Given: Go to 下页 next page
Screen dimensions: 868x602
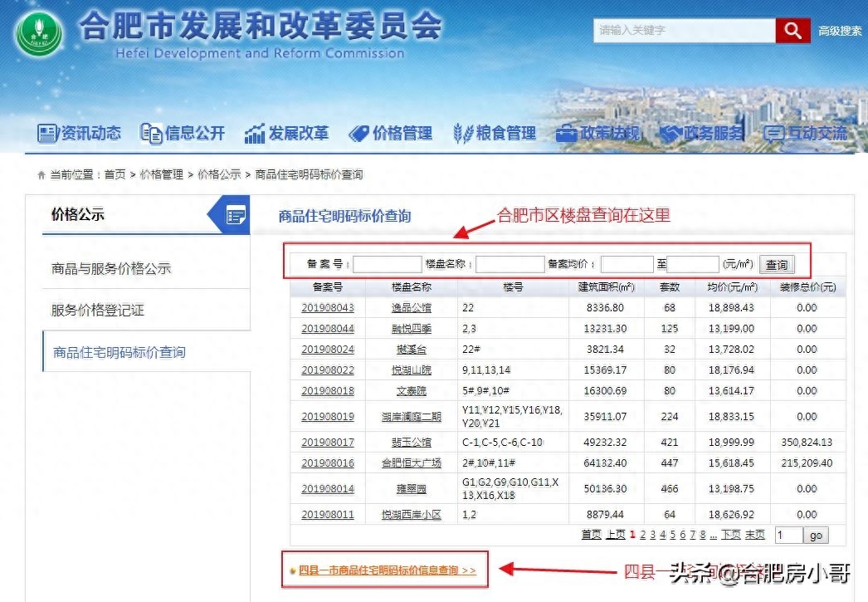Looking at the screenshot, I should (x=731, y=535).
